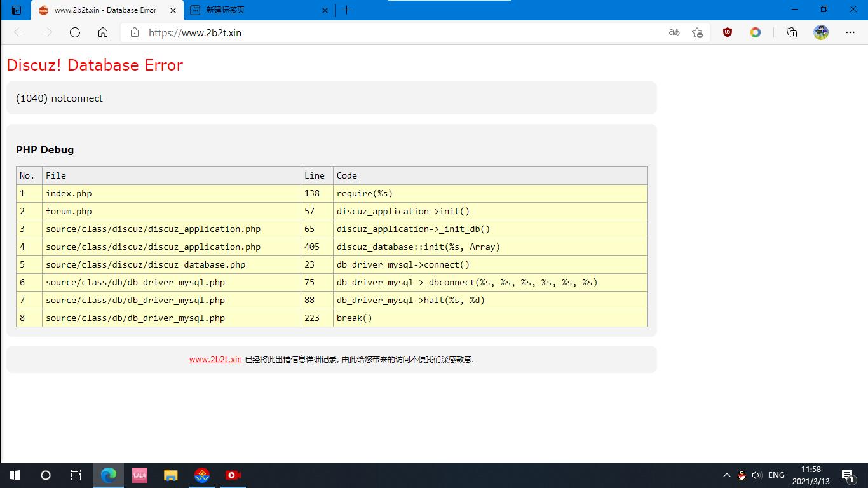Image resolution: width=868 pixels, height=488 pixels.
Task: Click the 'discuz_database::init(%s, Array)' code cell
Action: click(x=490, y=247)
